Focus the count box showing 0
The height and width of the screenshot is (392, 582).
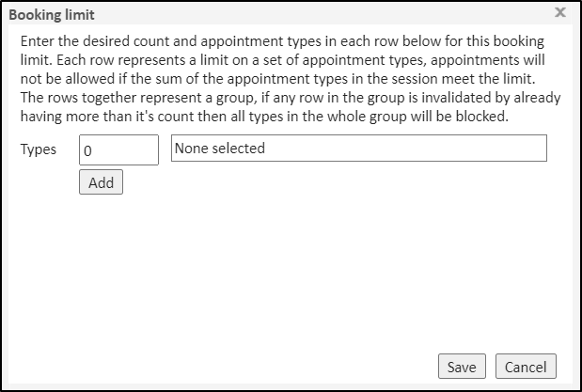118,149
